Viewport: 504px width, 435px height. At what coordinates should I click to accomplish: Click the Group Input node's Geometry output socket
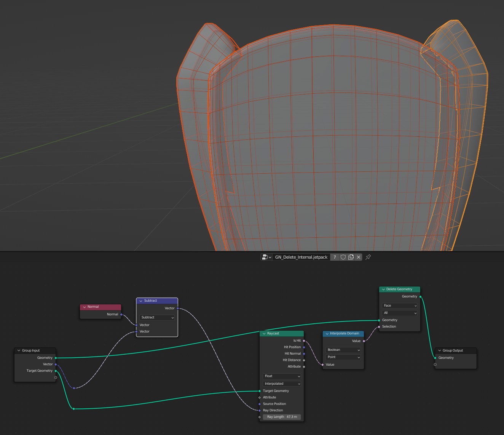56,358
